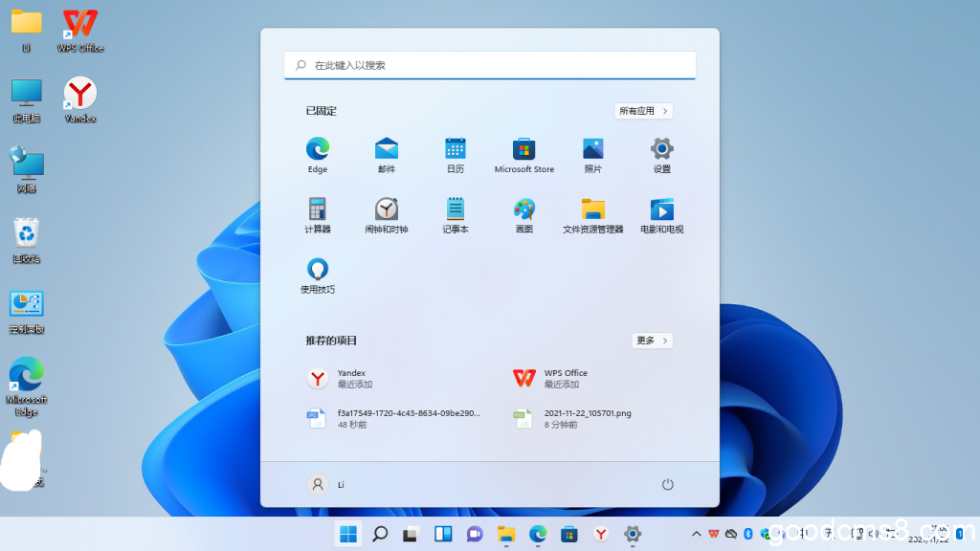980x551 pixels.
Task: Select Yandex desktop shortcut
Action: [x=80, y=99]
